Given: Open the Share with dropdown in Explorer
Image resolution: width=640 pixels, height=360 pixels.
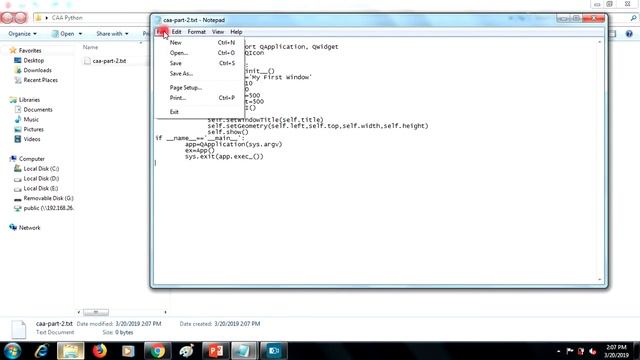Looking at the screenshot, I should [112, 33].
